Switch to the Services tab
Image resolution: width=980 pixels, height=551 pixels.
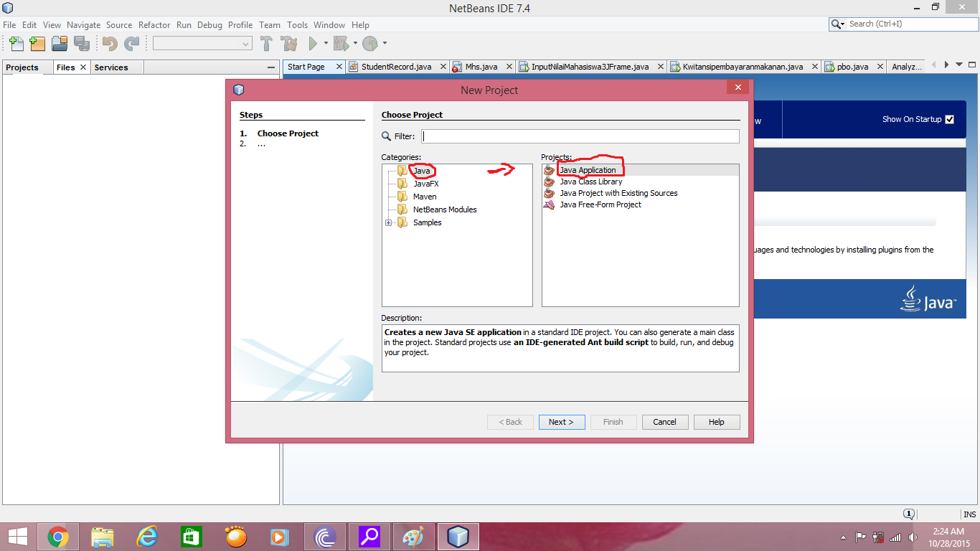pos(111,67)
